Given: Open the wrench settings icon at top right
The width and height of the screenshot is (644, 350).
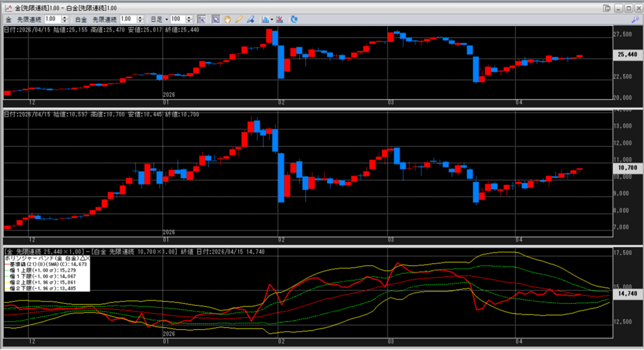Looking at the screenshot, I should pyautogui.click(x=635, y=20).
